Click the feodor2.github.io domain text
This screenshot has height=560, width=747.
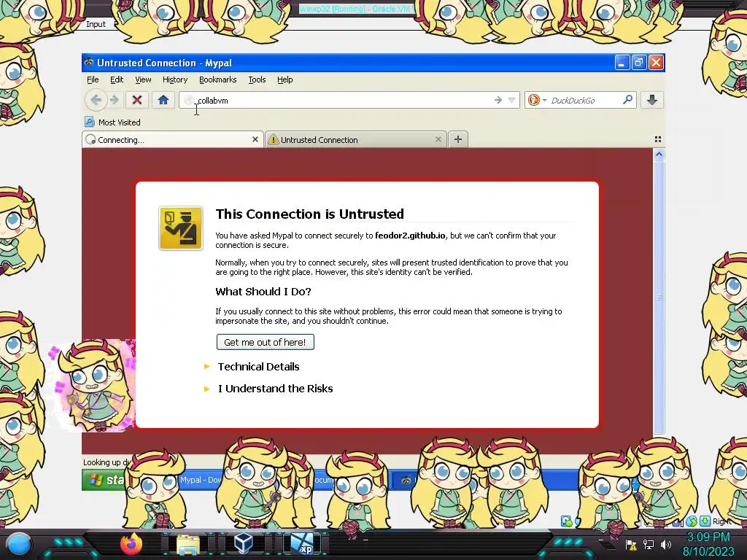[410, 236]
